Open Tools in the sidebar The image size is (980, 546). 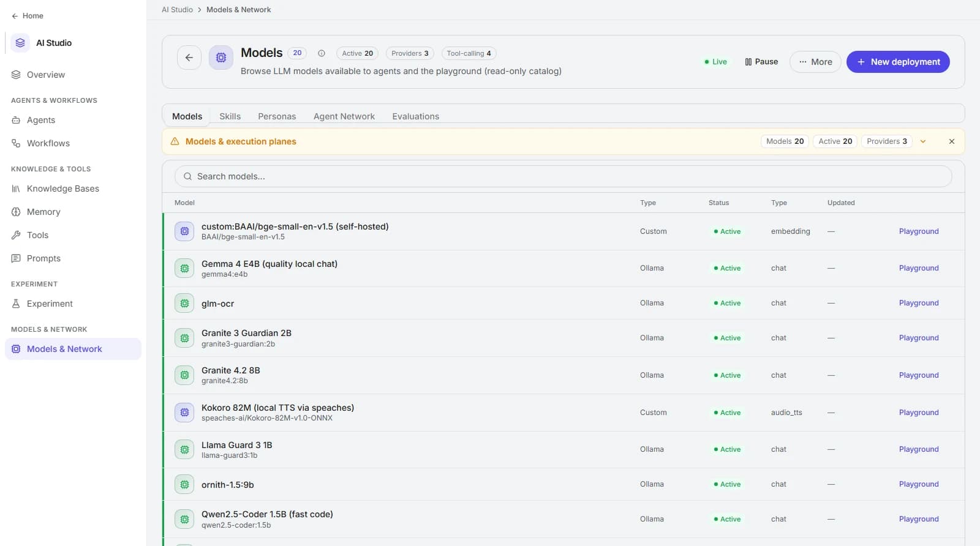(73, 235)
